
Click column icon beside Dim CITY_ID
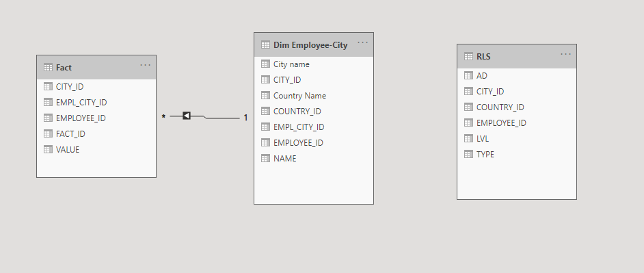pyautogui.click(x=266, y=79)
